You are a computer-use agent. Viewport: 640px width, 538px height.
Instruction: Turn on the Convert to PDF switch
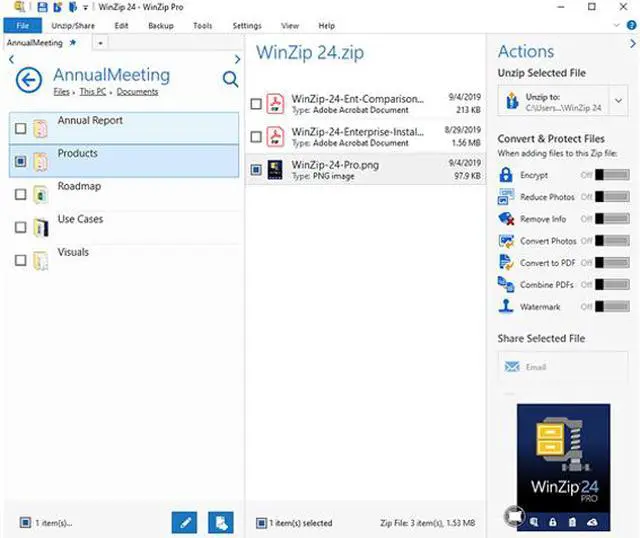point(612,262)
